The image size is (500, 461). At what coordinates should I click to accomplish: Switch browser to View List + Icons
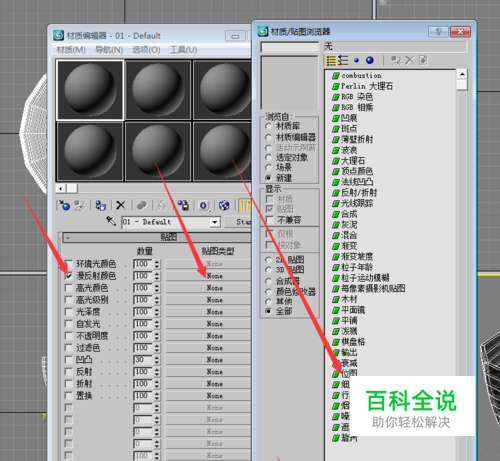[x=343, y=61]
